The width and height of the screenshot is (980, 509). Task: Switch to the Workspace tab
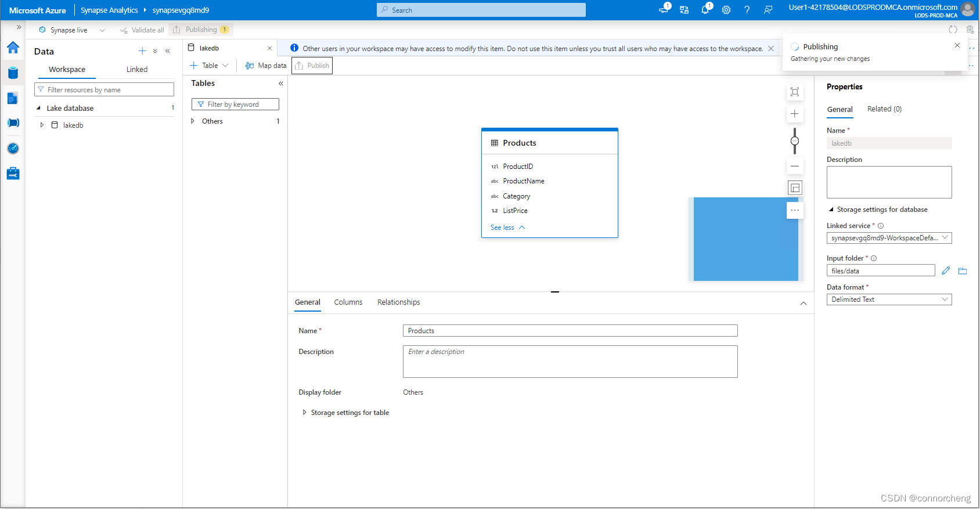(67, 70)
